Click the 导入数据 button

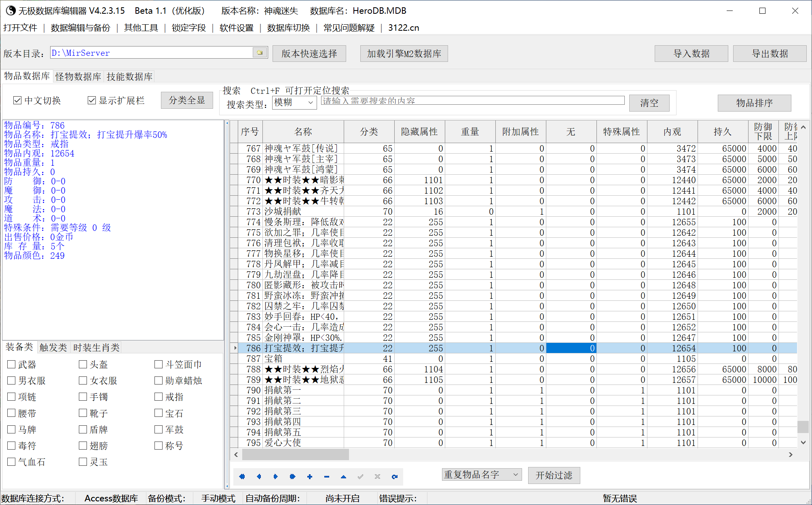tap(691, 53)
